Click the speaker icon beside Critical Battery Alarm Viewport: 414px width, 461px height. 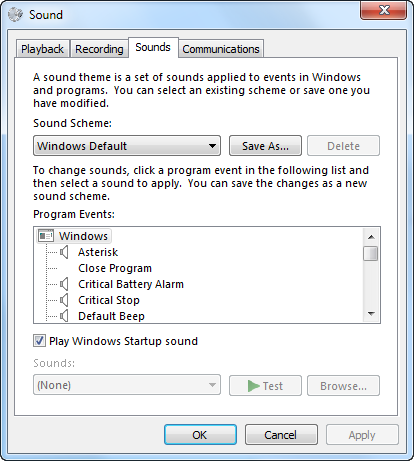click(64, 284)
